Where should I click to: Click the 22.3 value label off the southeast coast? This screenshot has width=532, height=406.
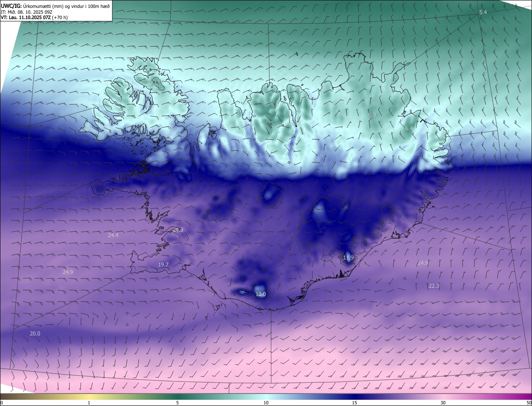click(434, 286)
